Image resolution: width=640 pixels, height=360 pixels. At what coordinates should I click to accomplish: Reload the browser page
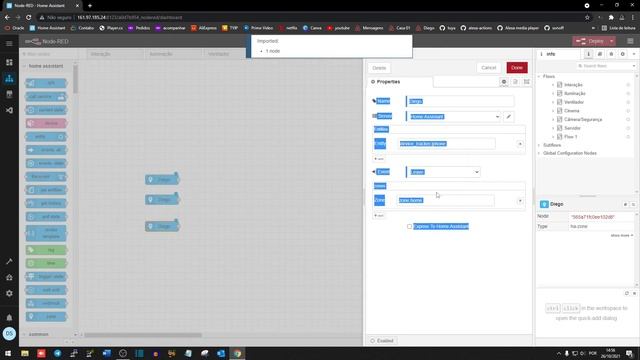pyautogui.click(x=29, y=18)
